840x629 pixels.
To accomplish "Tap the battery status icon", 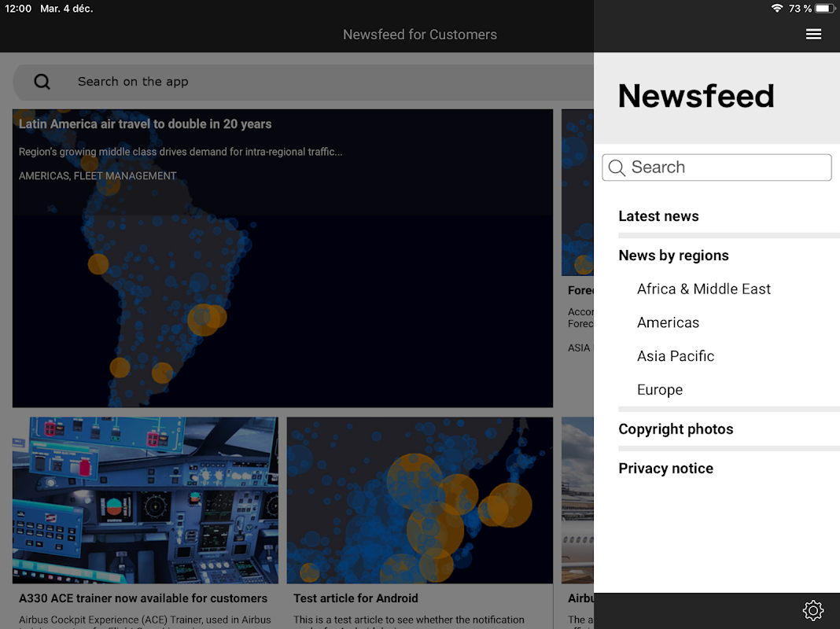I will tap(823, 9).
